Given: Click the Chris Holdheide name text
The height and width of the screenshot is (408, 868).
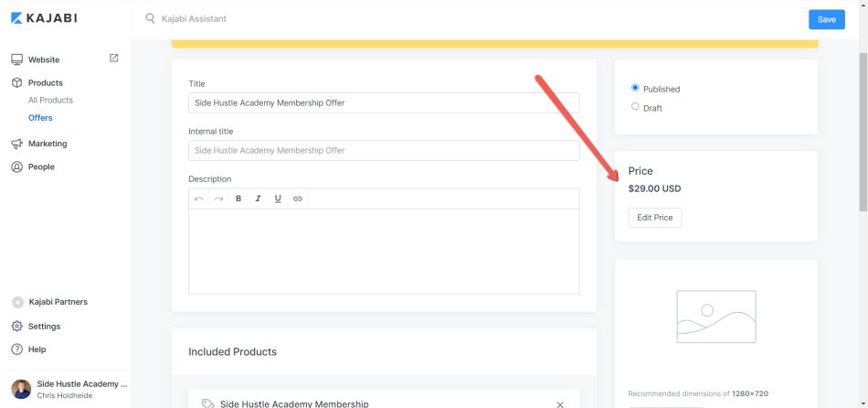Looking at the screenshot, I should point(65,395).
